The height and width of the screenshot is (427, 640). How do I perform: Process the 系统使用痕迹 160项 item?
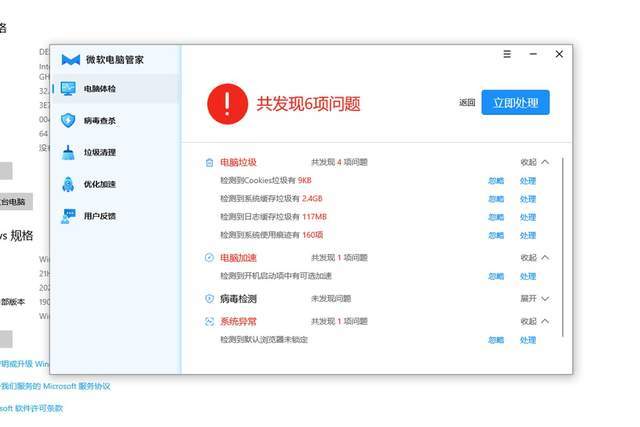528,236
